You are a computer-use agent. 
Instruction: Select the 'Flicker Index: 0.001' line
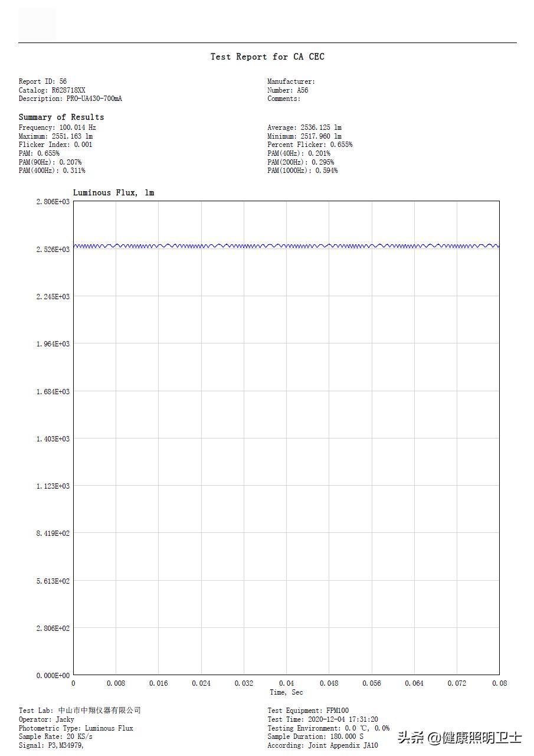point(55,145)
